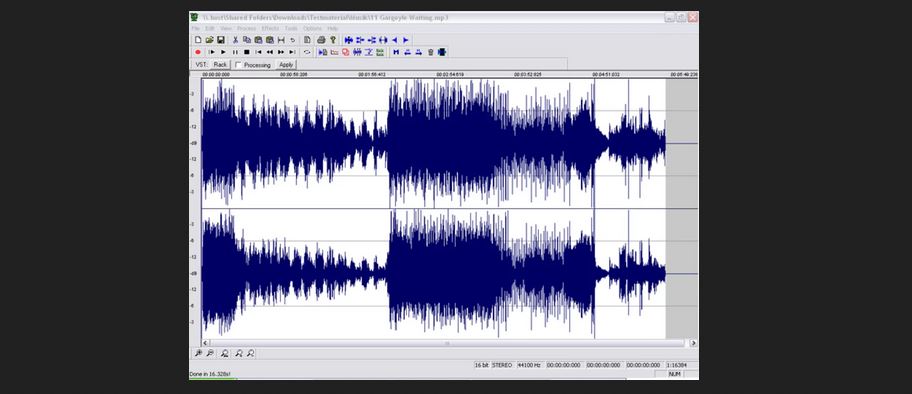Click the green spectrum analyzer icon
Viewport: 912px width, 394px height.
380,52
